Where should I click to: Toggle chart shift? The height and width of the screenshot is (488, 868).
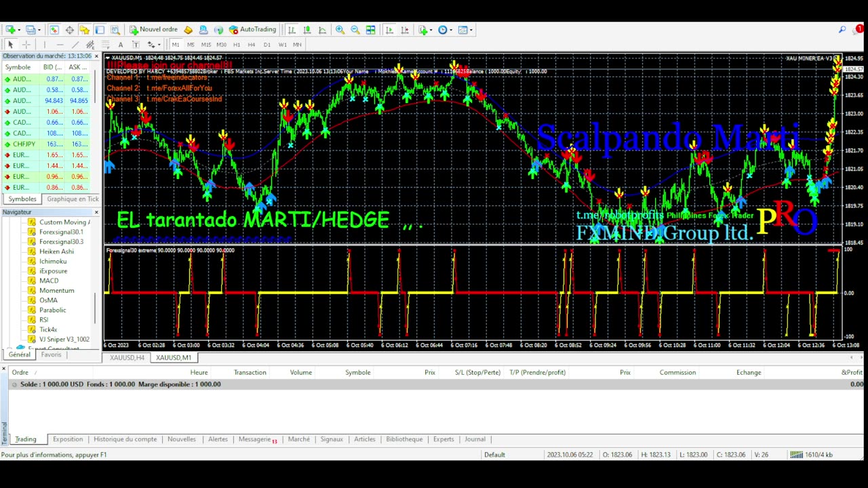click(405, 30)
